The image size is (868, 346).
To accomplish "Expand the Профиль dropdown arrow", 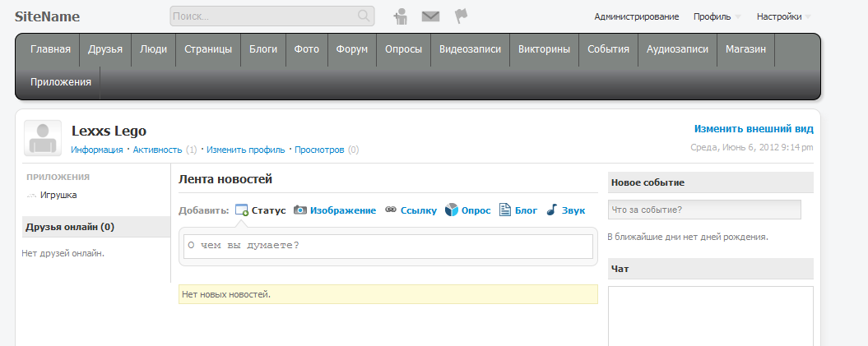I will [737, 17].
